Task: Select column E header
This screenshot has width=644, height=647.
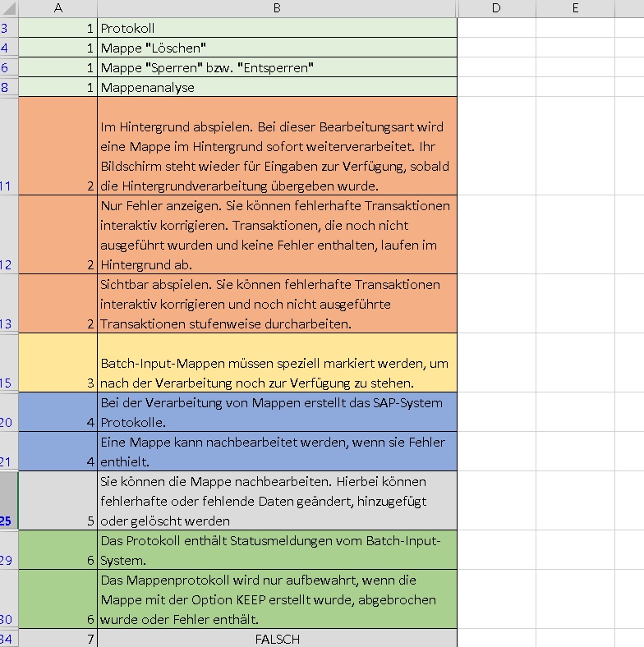Action: pyautogui.click(x=576, y=8)
